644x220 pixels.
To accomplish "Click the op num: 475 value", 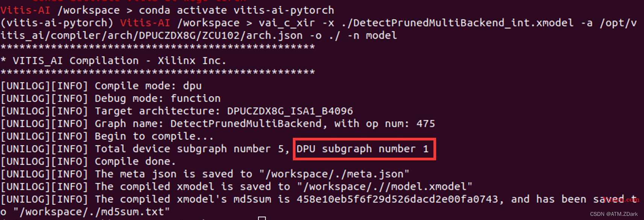I will click(x=400, y=124).
